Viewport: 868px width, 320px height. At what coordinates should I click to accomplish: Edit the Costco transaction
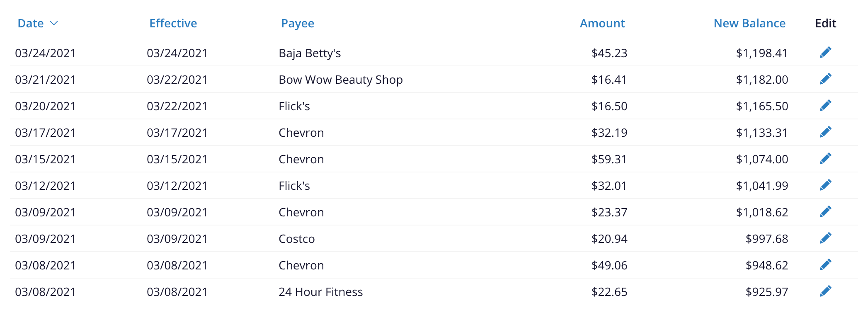pos(825,238)
